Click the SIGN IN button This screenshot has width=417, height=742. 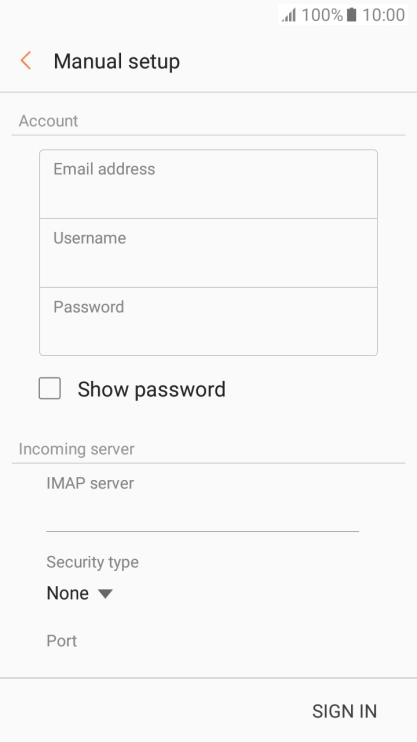345,711
